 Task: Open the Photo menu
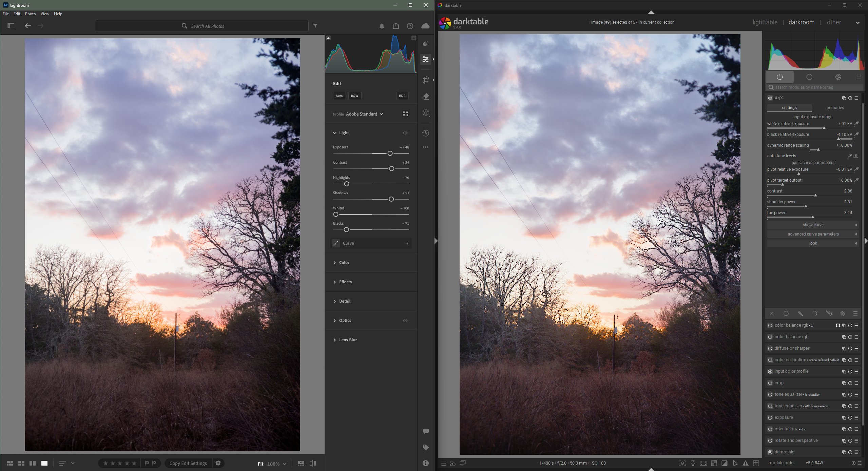point(30,14)
